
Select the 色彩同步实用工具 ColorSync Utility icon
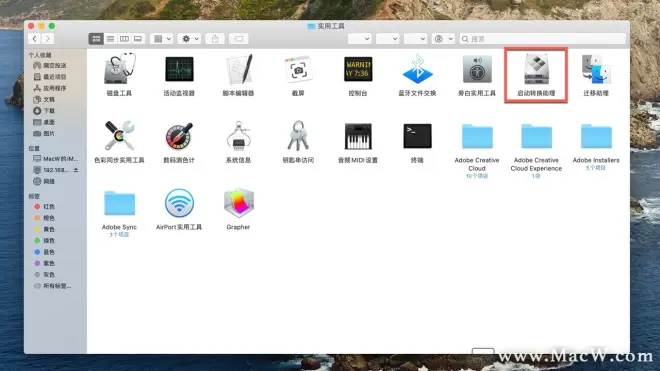[120, 136]
